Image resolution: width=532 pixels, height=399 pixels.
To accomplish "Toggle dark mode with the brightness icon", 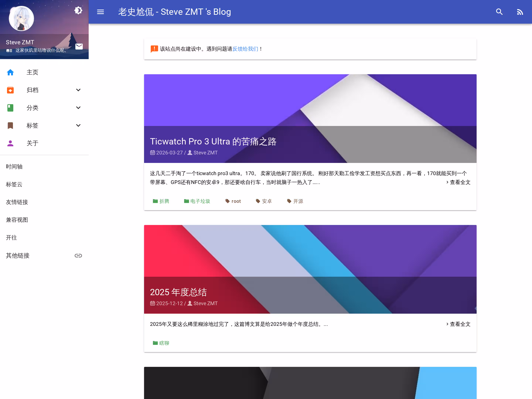I will pos(78,11).
